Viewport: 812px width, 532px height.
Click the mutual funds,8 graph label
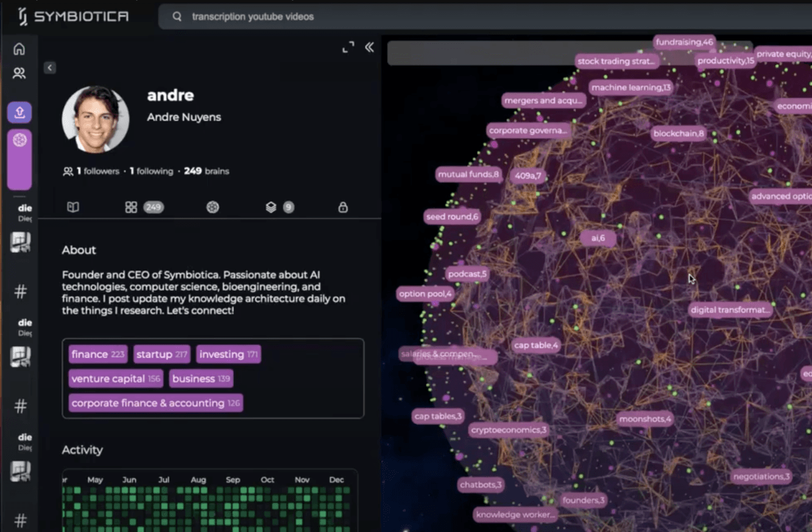pyautogui.click(x=468, y=174)
